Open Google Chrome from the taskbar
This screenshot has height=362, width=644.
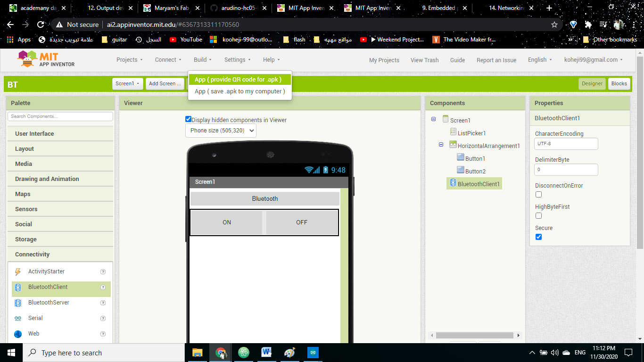[221, 352]
